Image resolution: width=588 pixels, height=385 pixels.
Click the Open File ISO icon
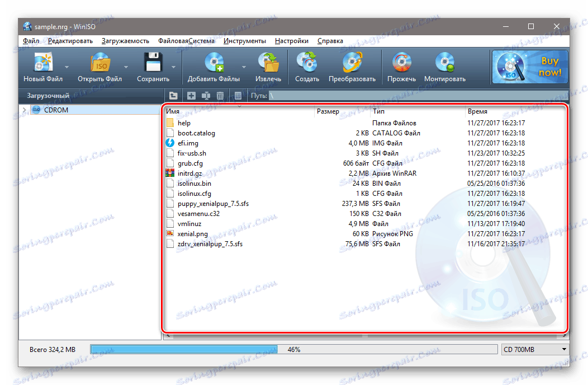[x=100, y=62]
